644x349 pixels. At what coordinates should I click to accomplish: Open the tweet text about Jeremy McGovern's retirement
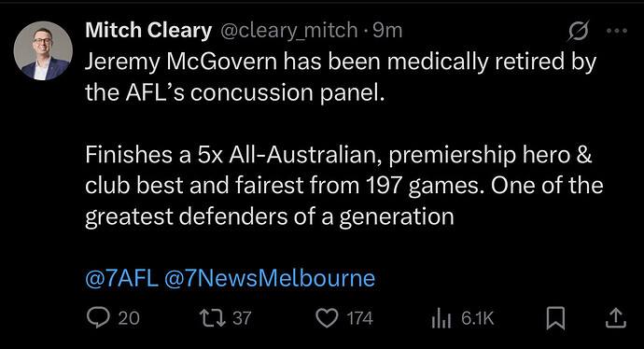[x=341, y=77]
